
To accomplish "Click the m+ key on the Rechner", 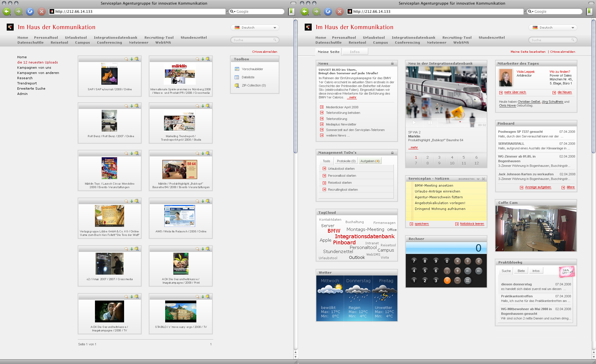I will [479, 271].
